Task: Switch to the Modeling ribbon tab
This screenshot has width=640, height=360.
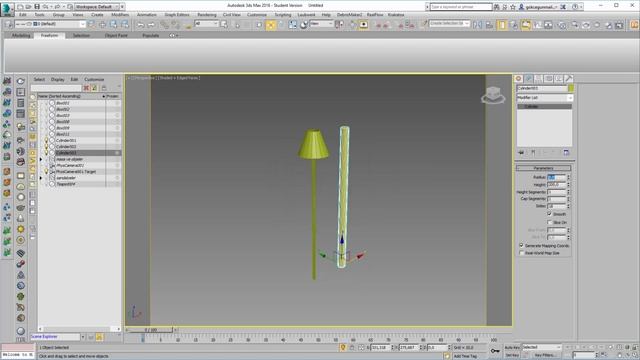Action: click(21, 36)
